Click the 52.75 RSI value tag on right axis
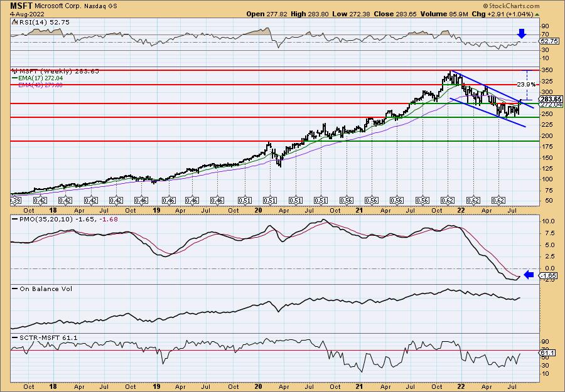 [548, 41]
